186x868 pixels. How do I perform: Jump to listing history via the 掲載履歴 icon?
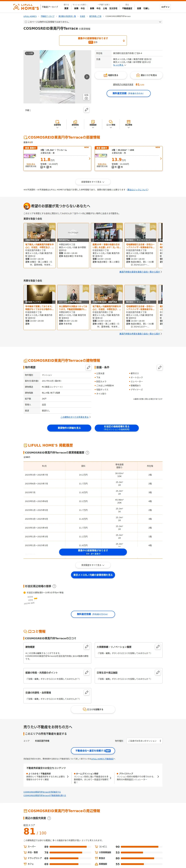93,124
